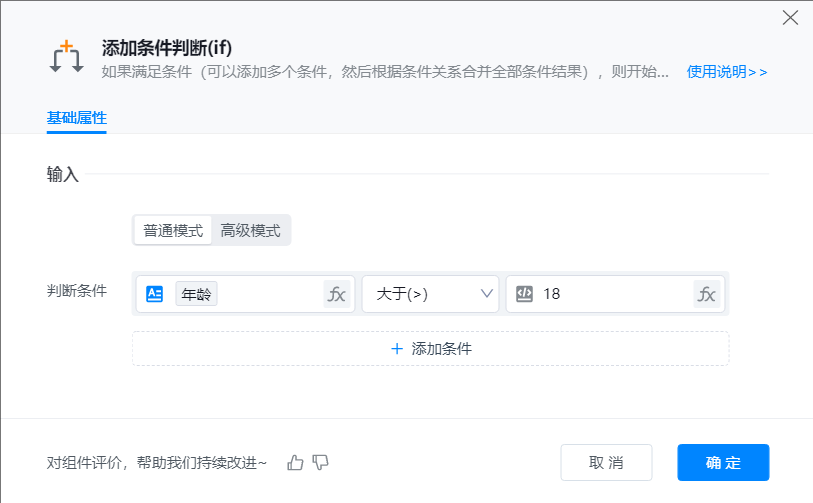Switch to 高级模式
Screen dimensions: 813x503
tap(250, 230)
